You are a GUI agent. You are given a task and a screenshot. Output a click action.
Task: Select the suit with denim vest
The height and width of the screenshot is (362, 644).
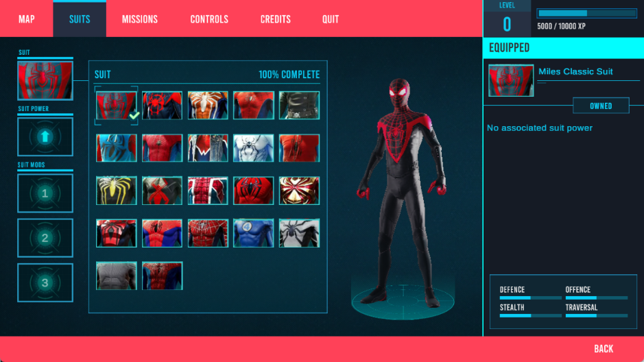[x=208, y=148]
